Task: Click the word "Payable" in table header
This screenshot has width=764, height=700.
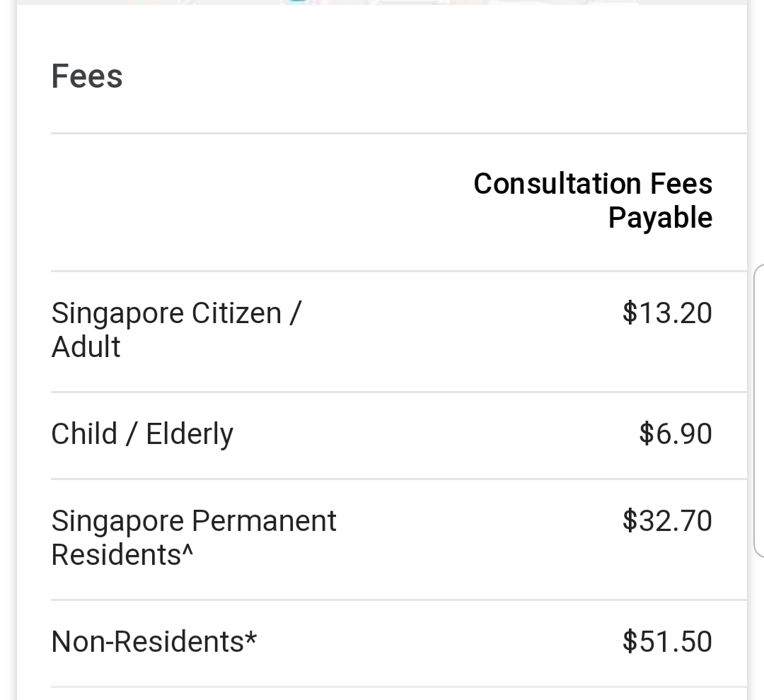Action: [660, 217]
